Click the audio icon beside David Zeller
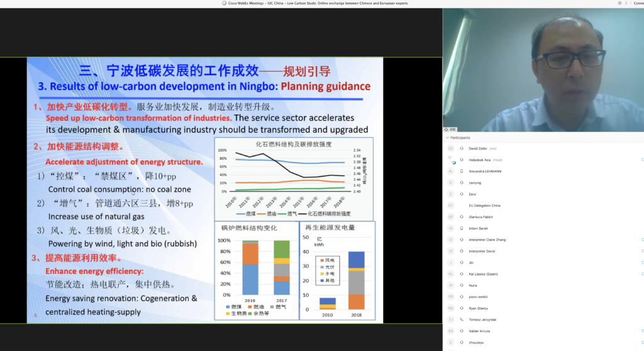644x351 pixels. (462, 148)
